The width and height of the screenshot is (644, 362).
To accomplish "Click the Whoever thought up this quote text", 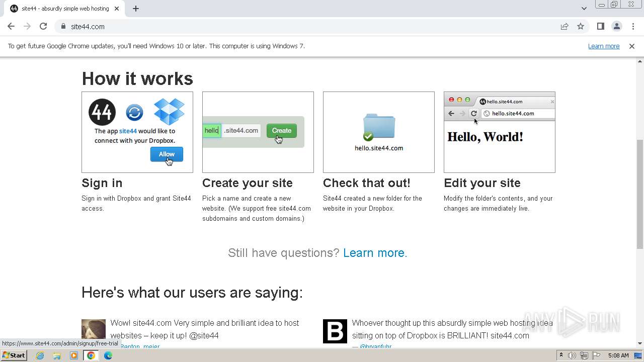I will point(452,329).
